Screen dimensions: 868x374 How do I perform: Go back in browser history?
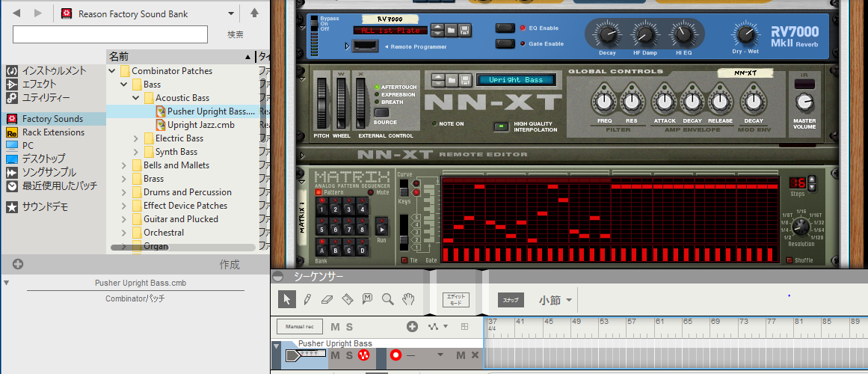16,13
